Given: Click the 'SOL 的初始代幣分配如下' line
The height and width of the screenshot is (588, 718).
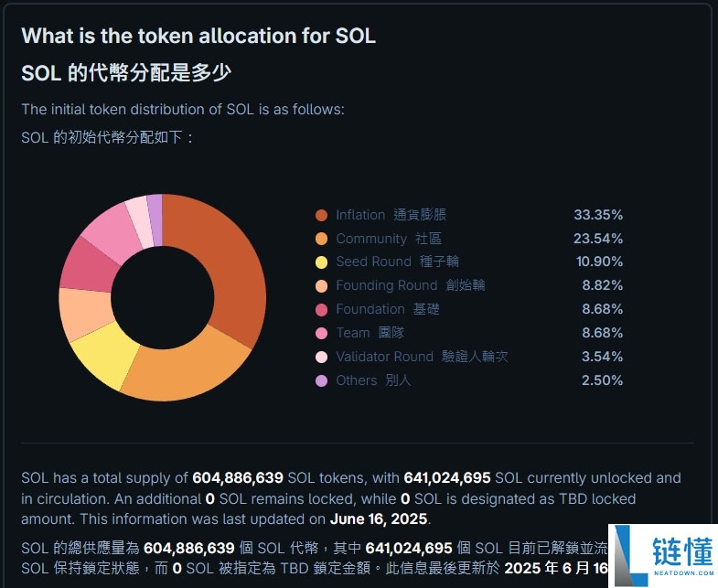Looking at the screenshot, I should pos(107,136).
